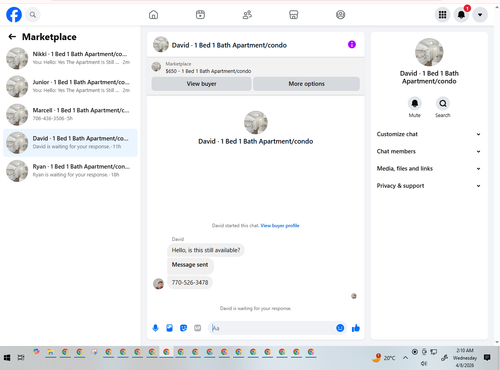
Task: Expand Chat members section
Action: (x=429, y=151)
